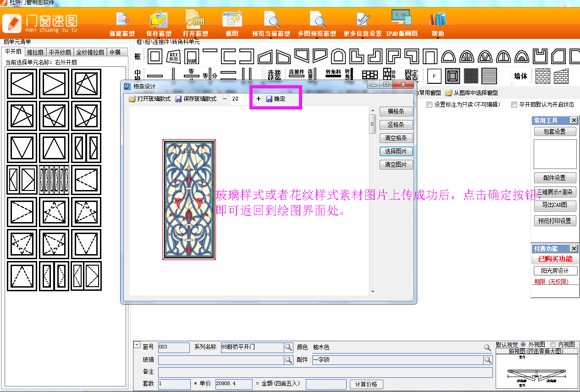
Task: Collapse the info panel arrow beside 窗号
Action: [x=137, y=345]
